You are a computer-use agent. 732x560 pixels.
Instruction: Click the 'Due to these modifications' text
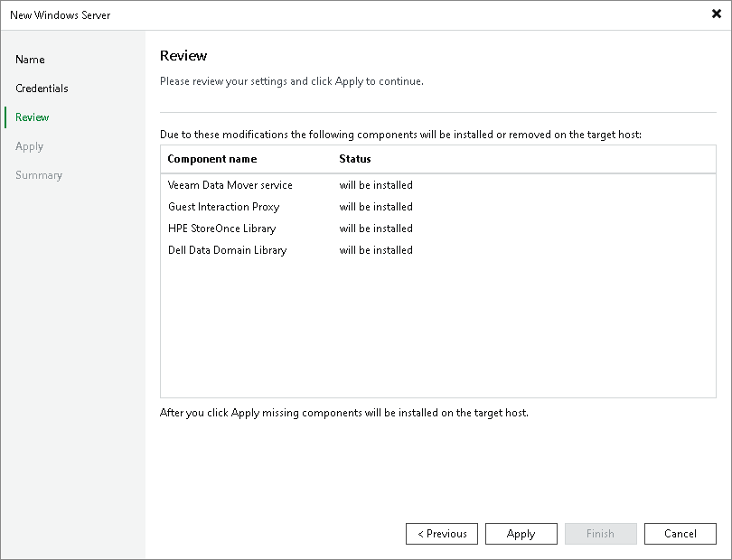(x=400, y=135)
